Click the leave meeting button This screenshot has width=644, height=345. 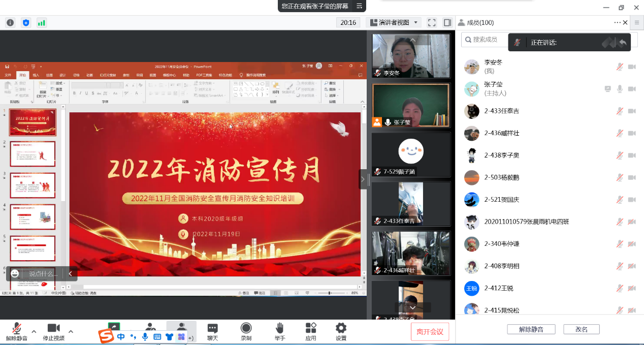pyautogui.click(x=430, y=332)
